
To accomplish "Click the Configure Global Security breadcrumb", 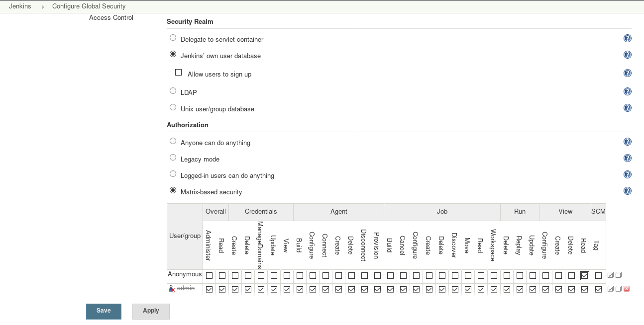I will click(x=89, y=6).
